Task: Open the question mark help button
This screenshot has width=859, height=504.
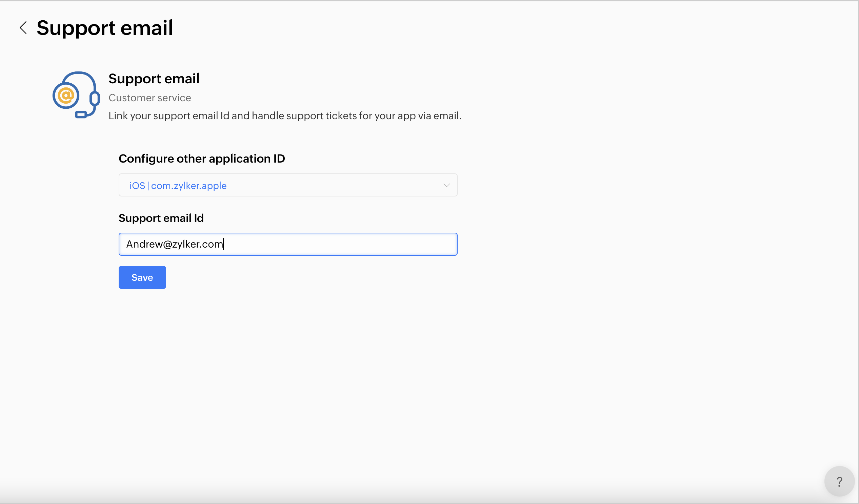Action: click(839, 481)
